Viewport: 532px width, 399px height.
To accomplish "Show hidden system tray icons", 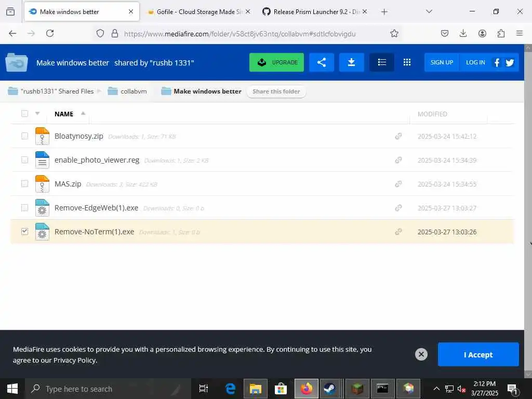I will 436,389.
